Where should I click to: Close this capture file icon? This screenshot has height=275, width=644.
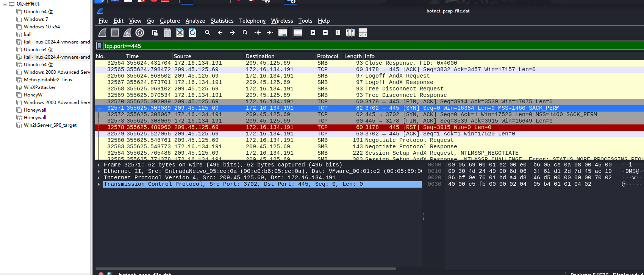coord(180,33)
